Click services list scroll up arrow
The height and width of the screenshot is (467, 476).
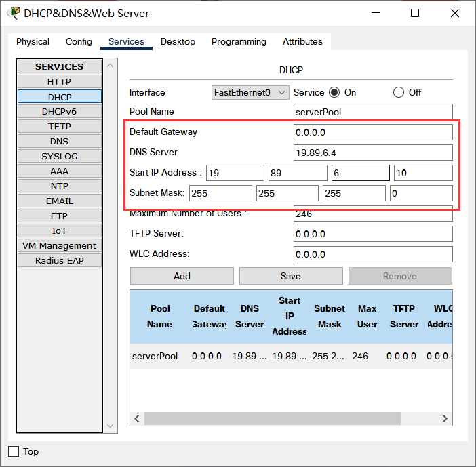tap(111, 66)
